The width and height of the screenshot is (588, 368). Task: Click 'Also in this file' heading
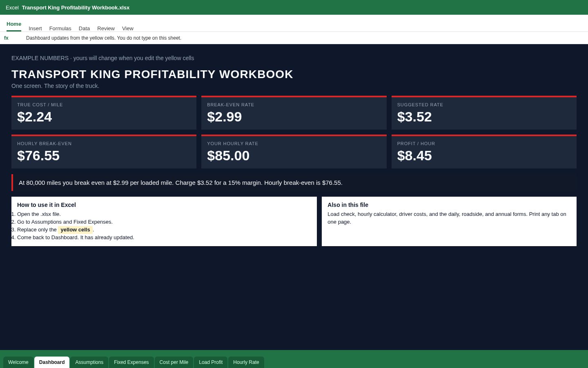point(348,205)
